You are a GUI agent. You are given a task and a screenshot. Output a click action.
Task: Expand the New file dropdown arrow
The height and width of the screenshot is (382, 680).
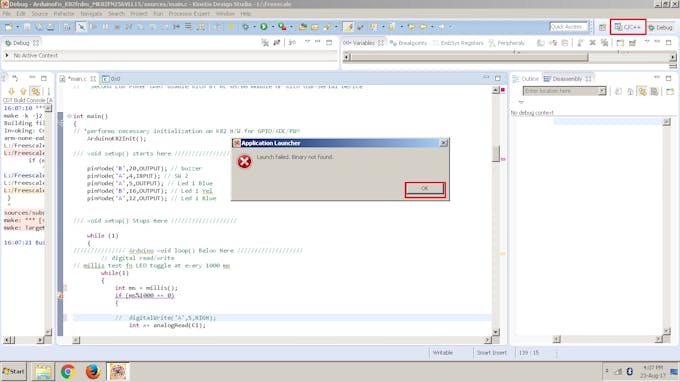pyautogui.click(x=17, y=27)
